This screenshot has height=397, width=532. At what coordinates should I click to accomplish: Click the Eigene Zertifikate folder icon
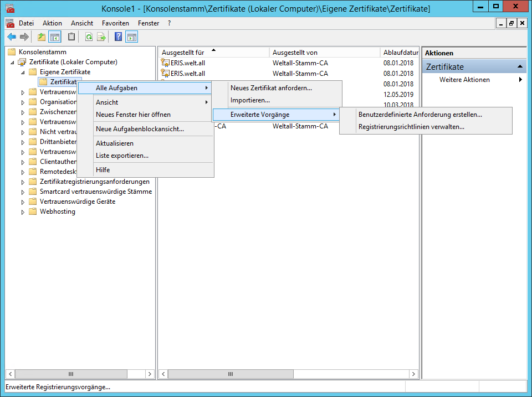[33, 72]
